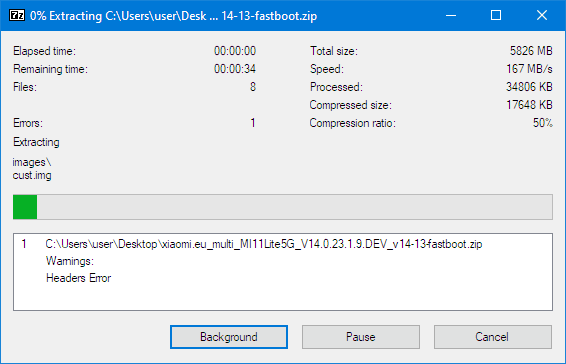Click the Total size value 5826 MB
The image size is (566, 364).
click(x=531, y=51)
